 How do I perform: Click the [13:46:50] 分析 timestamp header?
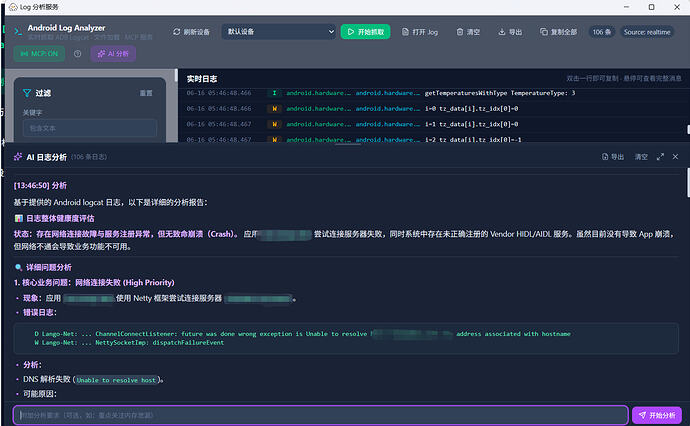click(40, 185)
